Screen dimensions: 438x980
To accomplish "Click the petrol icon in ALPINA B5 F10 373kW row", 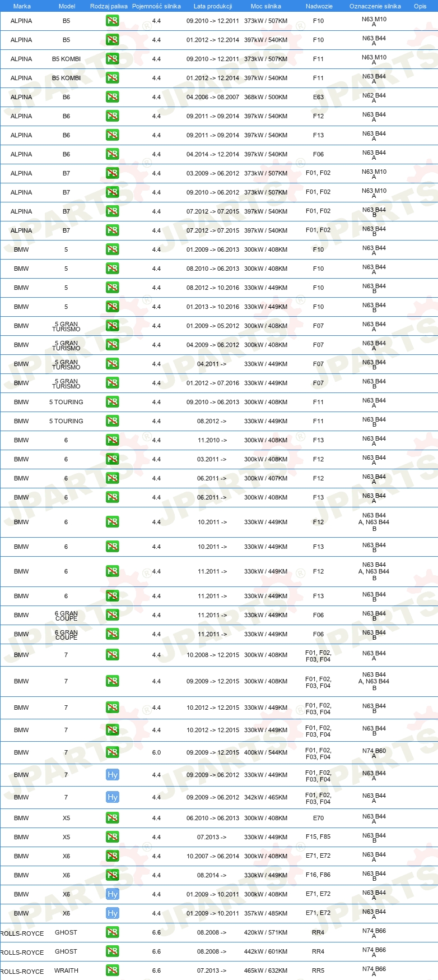I will pyautogui.click(x=112, y=21).
